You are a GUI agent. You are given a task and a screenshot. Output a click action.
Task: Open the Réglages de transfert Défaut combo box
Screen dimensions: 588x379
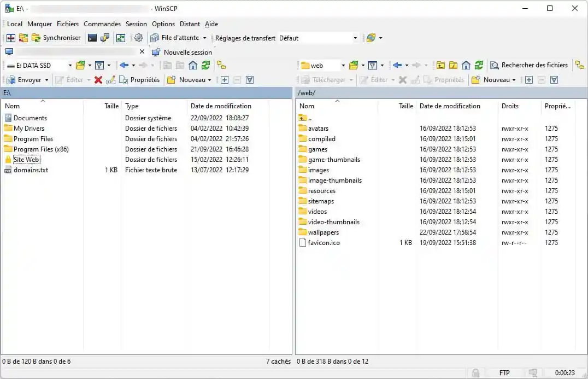point(319,38)
